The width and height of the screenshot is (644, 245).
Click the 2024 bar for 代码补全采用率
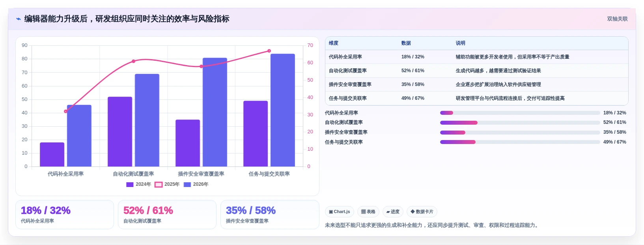(52, 155)
